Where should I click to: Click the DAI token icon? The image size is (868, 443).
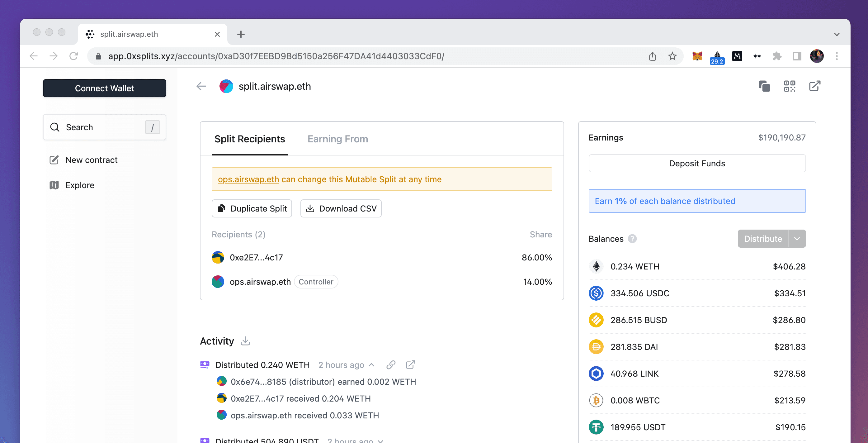coord(597,347)
